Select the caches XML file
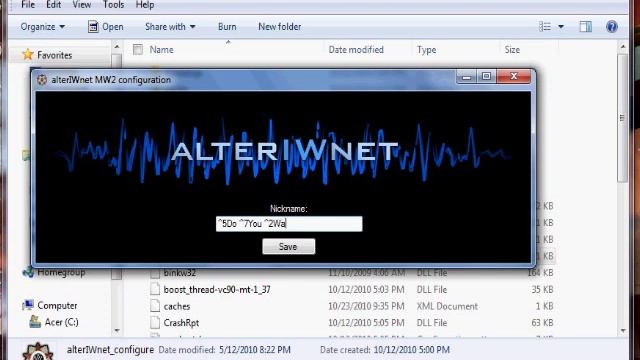 coord(177,306)
